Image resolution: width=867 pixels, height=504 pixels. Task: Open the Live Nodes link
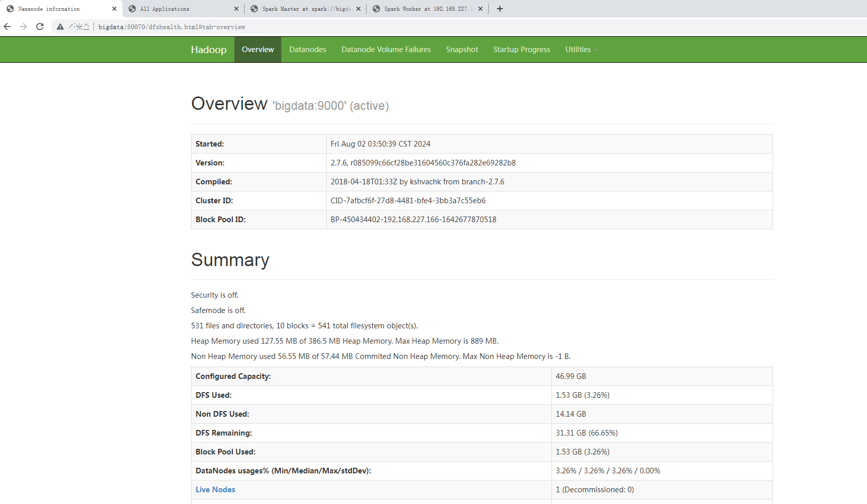coord(215,490)
